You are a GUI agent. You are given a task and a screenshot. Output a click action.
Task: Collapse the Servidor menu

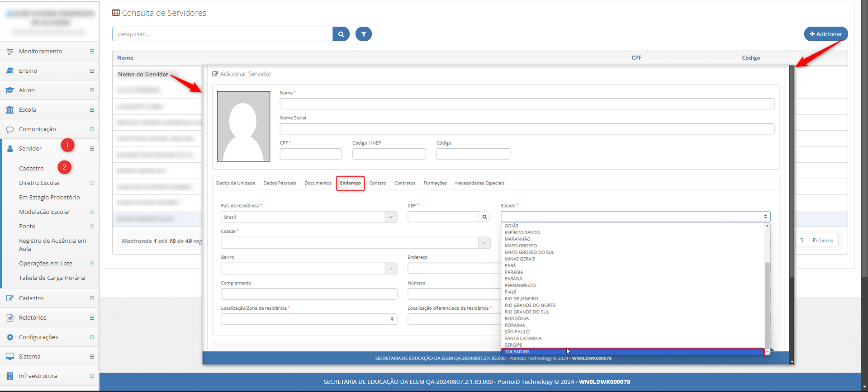92,149
